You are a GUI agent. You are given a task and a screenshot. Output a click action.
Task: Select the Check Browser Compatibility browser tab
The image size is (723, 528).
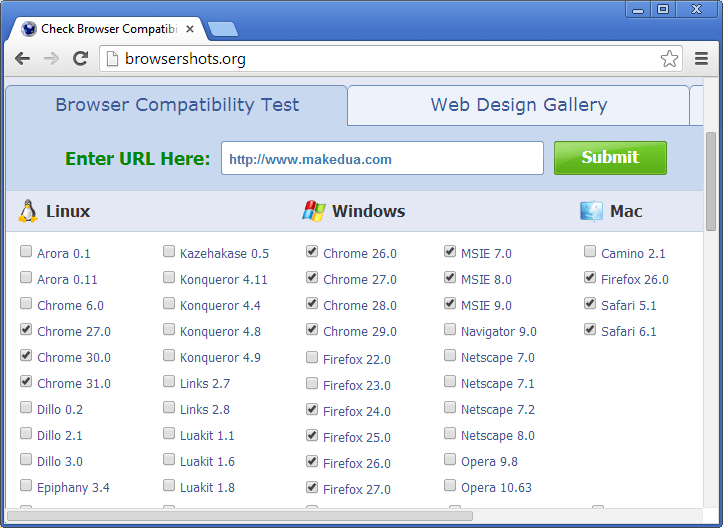[109, 29]
